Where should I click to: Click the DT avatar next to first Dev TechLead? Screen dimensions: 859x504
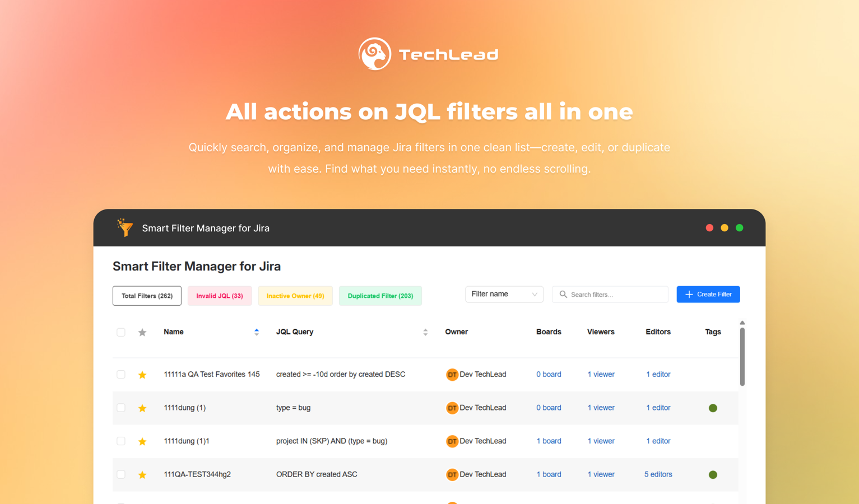coord(452,375)
